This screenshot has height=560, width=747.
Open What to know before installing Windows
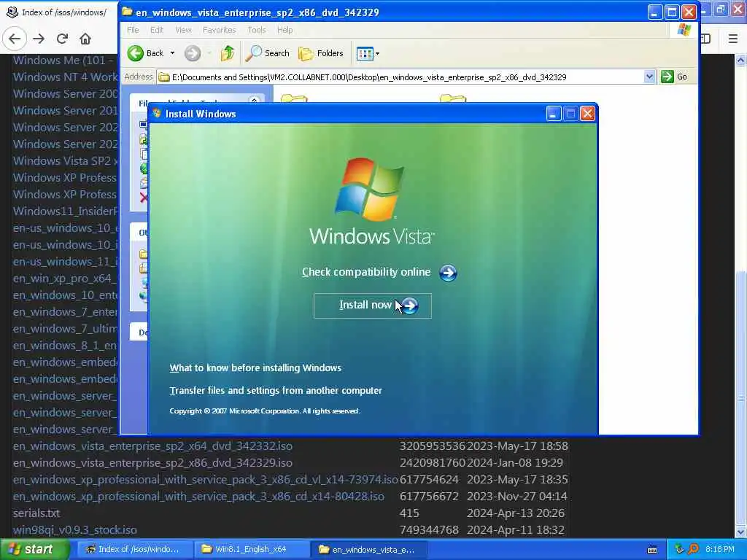(255, 368)
